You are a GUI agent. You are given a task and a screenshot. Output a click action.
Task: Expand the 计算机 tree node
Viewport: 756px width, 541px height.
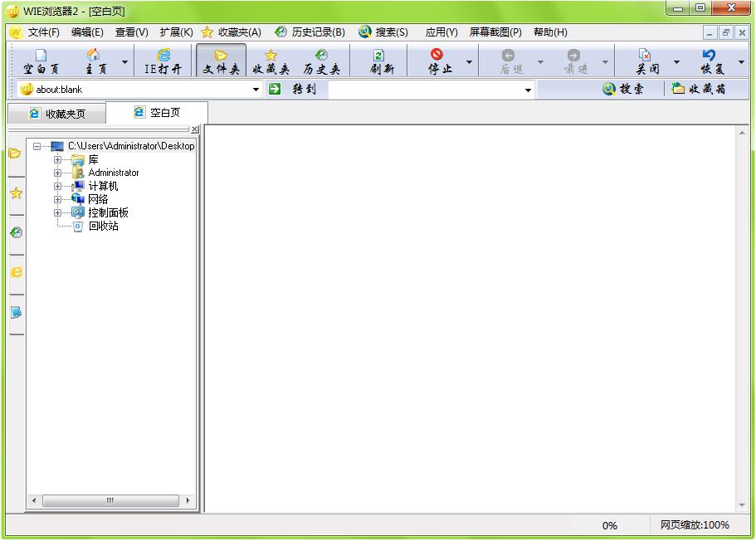pyautogui.click(x=57, y=186)
